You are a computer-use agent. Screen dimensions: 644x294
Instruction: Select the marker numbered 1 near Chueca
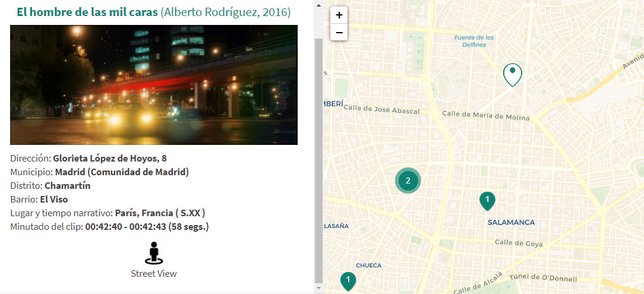pyautogui.click(x=348, y=282)
